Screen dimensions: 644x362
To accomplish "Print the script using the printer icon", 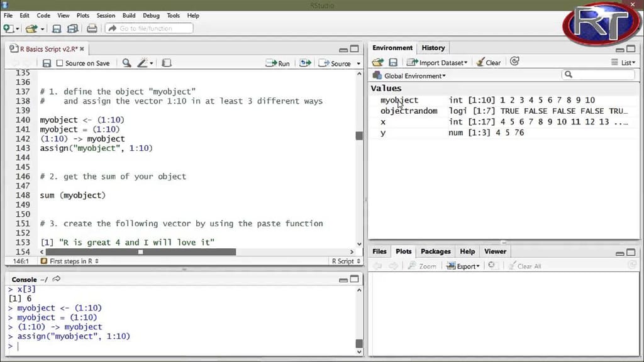I will tap(92, 28).
